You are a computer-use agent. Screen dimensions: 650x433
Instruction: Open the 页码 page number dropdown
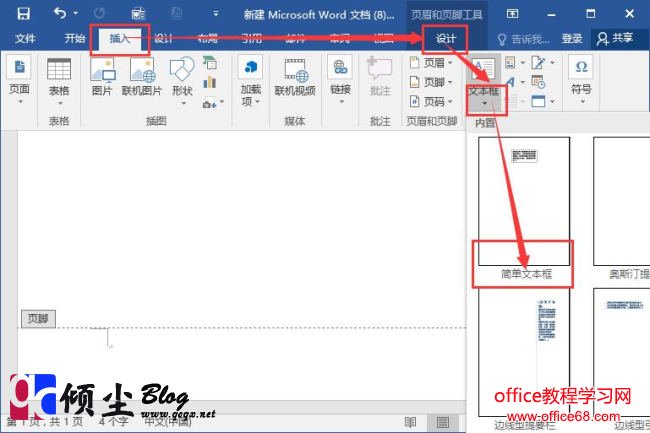pyautogui.click(x=450, y=102)
